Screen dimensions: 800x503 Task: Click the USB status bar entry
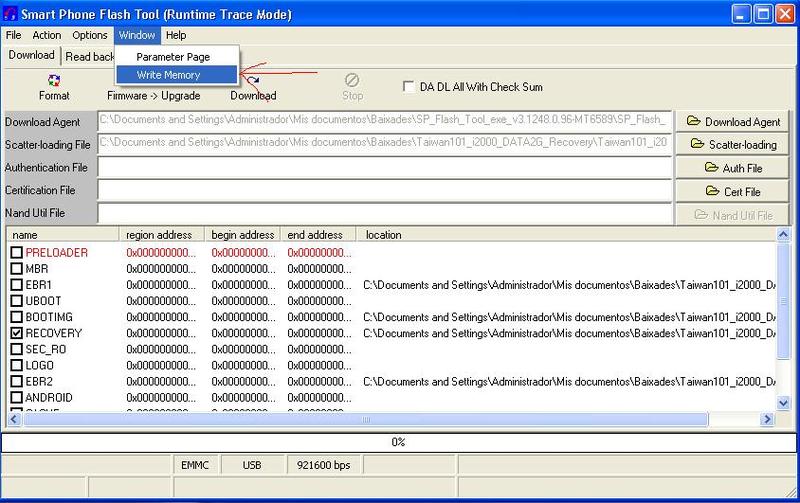(252, 465)
